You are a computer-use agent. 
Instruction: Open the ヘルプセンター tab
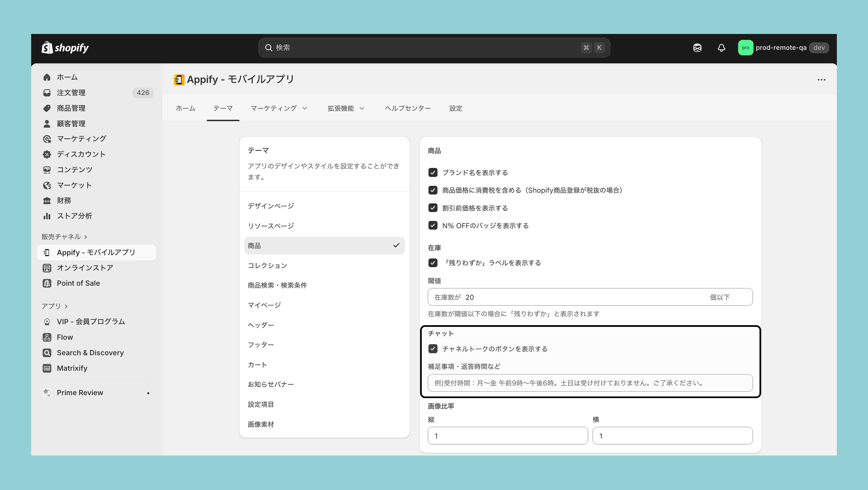click(408, 108)
